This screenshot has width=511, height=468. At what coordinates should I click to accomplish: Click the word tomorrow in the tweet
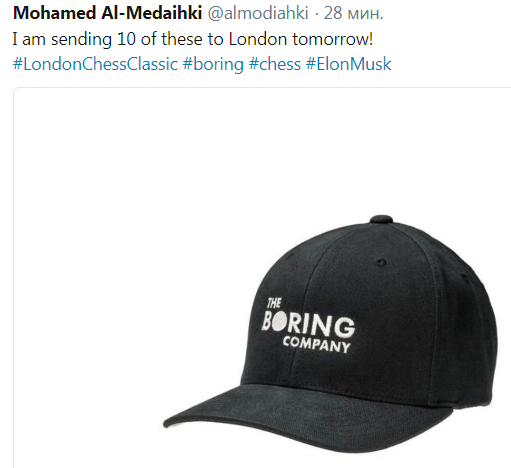(332, 39)
